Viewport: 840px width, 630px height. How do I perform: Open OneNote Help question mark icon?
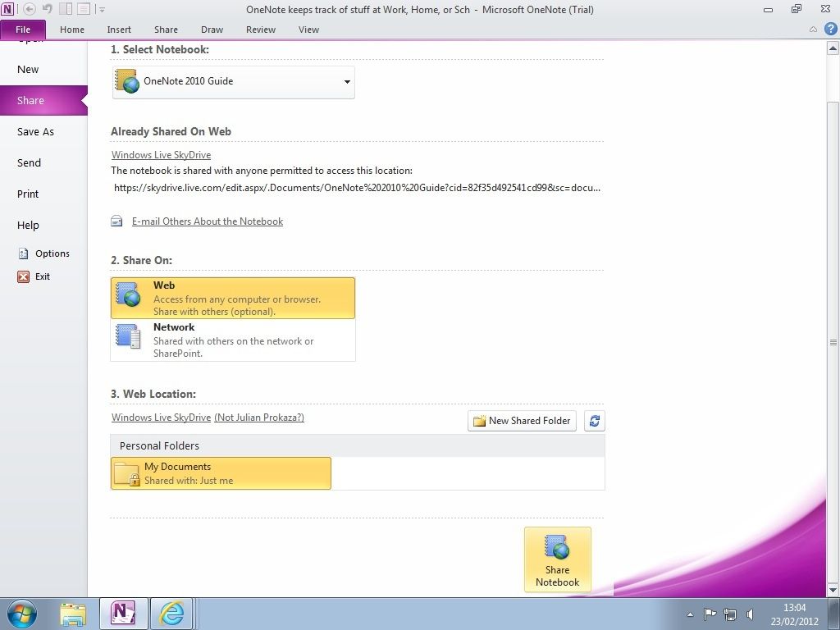(x=830, y=29)
